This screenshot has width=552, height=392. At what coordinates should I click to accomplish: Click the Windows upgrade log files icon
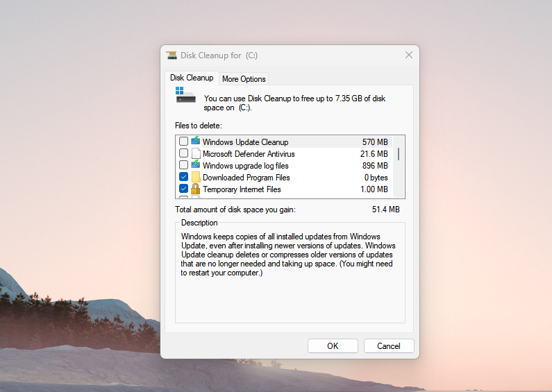pos(196,165)
